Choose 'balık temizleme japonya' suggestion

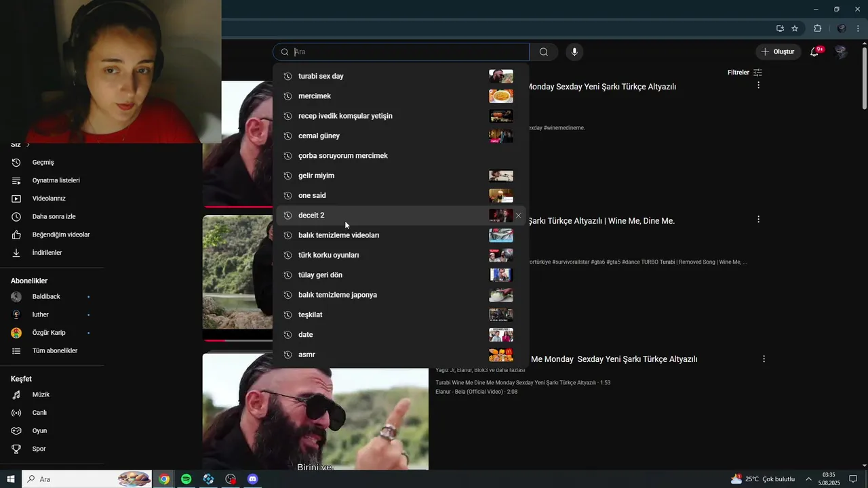point(401,295)
